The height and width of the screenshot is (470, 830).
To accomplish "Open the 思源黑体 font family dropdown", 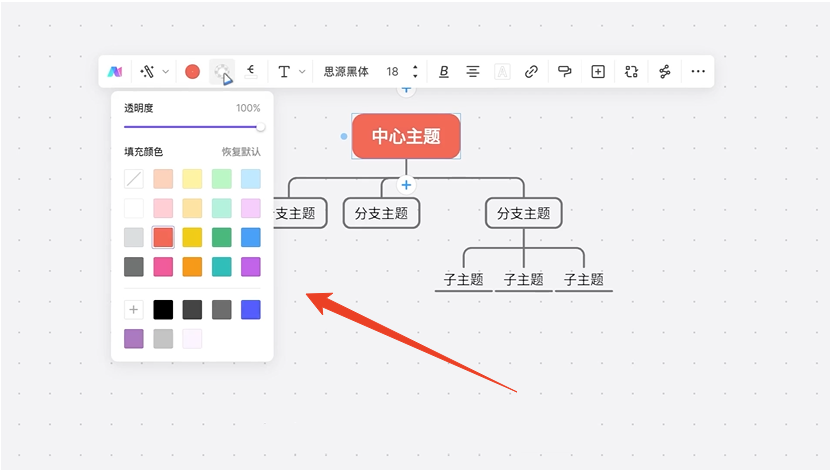I will (x=346, y=72).
